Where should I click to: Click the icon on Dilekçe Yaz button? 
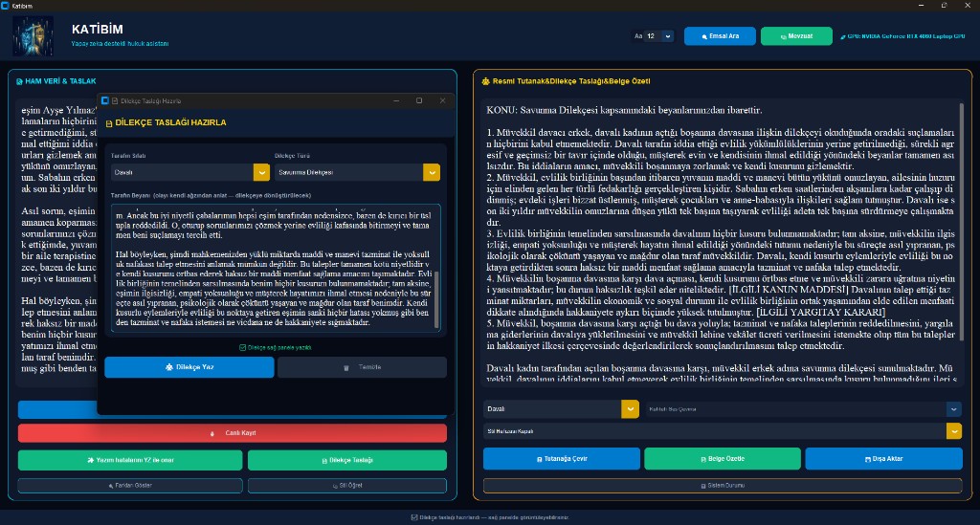click(168, 367)
